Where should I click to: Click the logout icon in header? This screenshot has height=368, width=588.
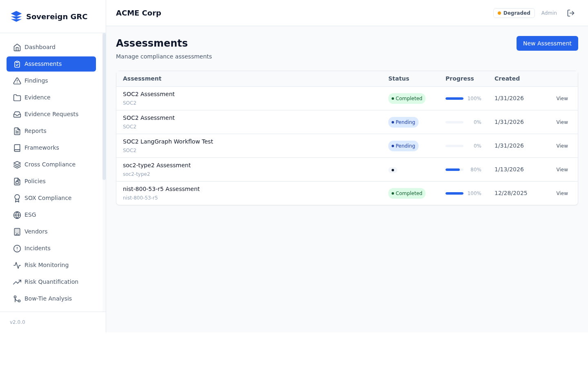(x=571, y=13)
